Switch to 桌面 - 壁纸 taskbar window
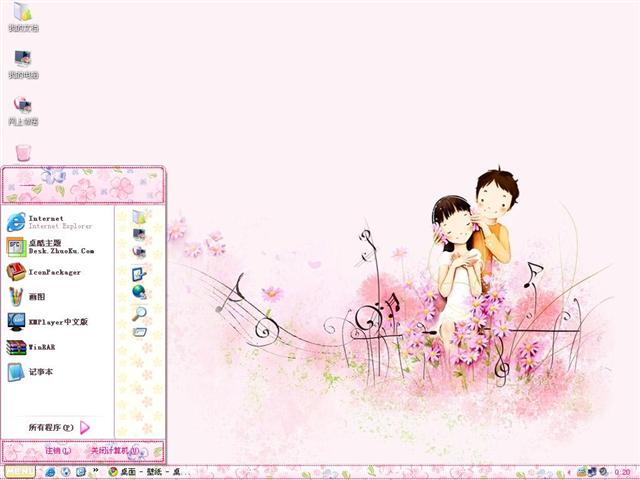The image size is (640, 480). (147, 472)
